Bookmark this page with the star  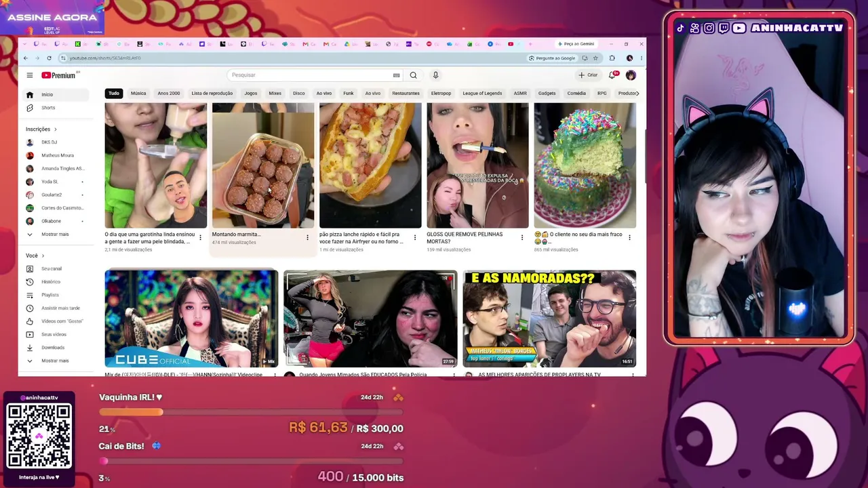point(595,58)
